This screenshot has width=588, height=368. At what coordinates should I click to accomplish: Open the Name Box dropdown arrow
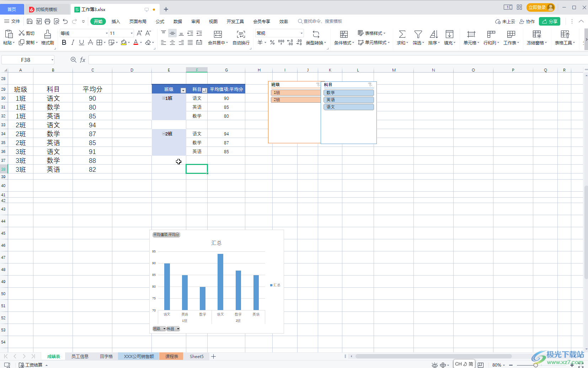[x=52, y=60]
